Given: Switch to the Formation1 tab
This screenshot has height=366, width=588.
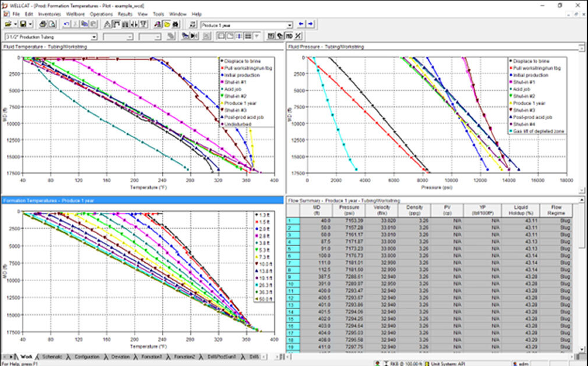Looking at the screenshot, I should click(152, 357).
